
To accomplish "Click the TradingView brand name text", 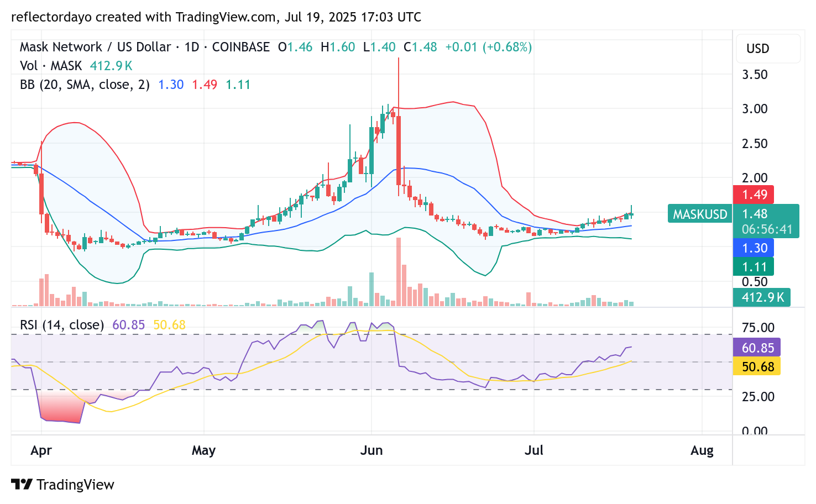I will (75, 485).
